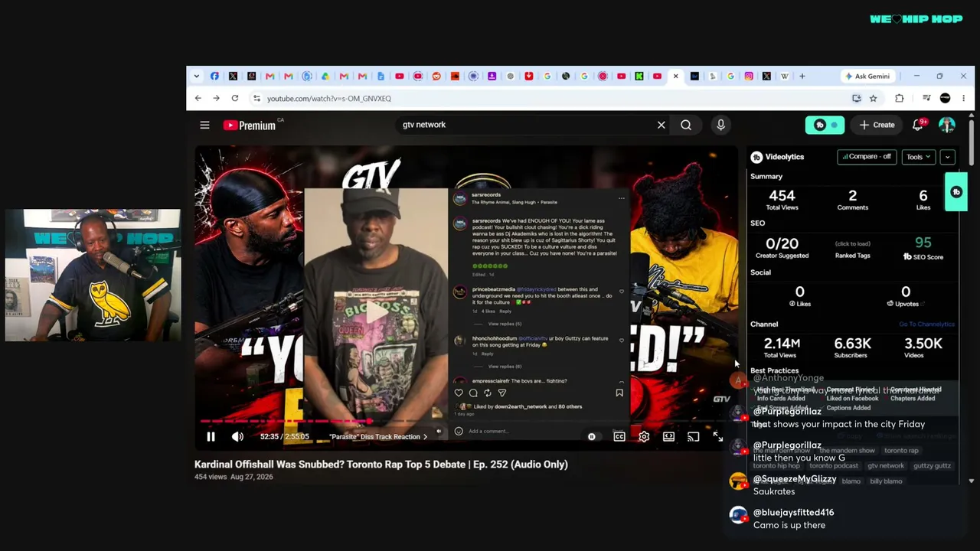The height and width of the screenshot is (551, 980).
Task: Mute the video player volume
Action: (x=237, y=437)
